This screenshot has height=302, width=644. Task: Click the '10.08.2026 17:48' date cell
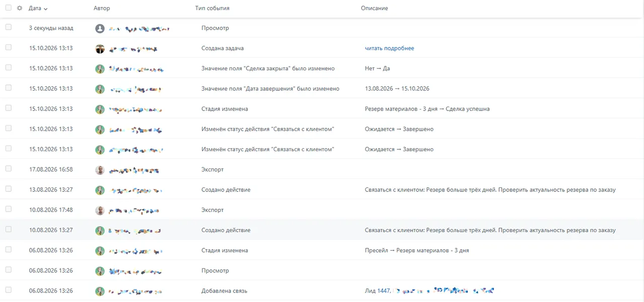tap(51, 210)
